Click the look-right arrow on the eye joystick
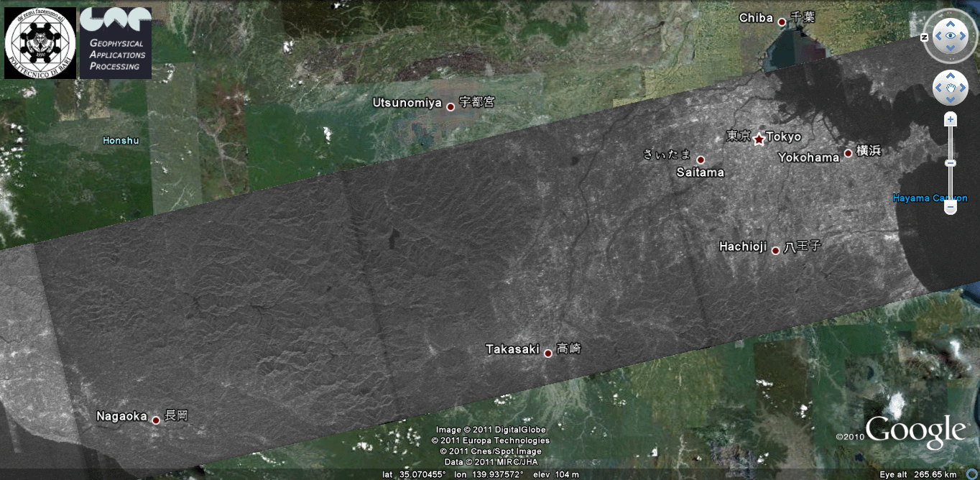The image size is (980, 480). pyautogui.click(x=963, y=35)
